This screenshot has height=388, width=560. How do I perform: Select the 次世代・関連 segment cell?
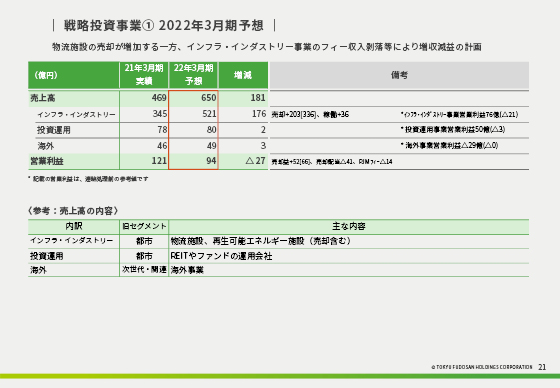[x=144, y=269]
